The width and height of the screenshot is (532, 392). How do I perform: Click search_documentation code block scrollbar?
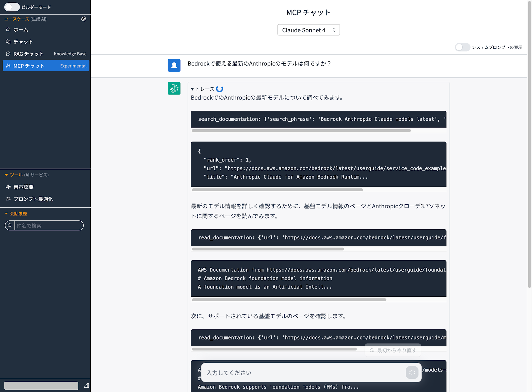point(301,130)
